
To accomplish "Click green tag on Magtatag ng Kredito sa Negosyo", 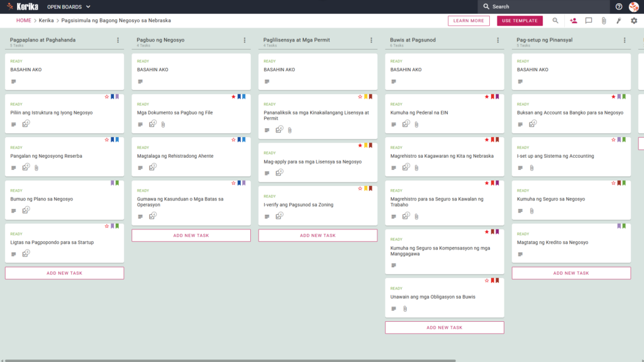I will pyautogui.click(x=624, y=226).
